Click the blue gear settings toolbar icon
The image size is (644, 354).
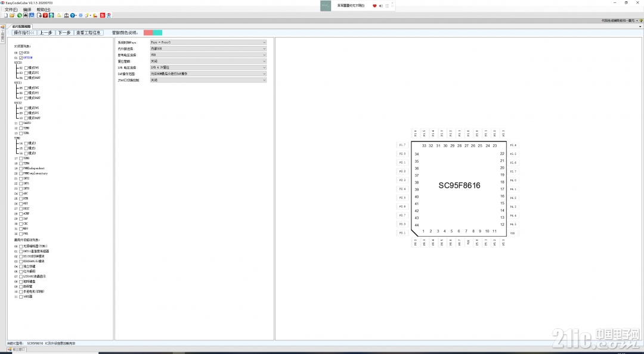81,15
